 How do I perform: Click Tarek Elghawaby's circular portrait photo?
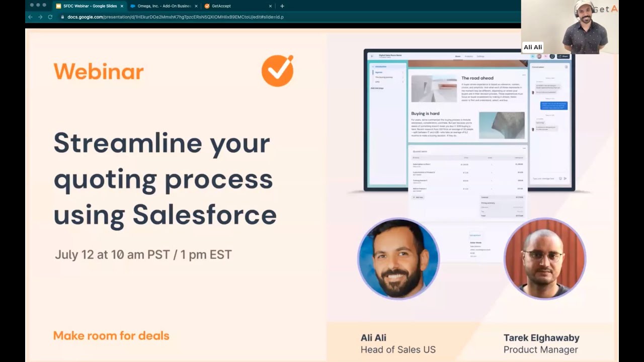[545, 259]
